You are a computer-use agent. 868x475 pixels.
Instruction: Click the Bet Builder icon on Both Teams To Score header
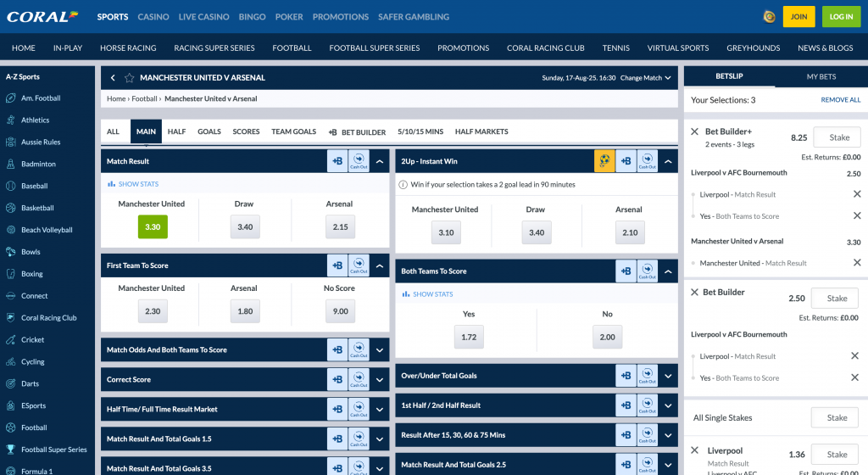click(x=626, y=271)
